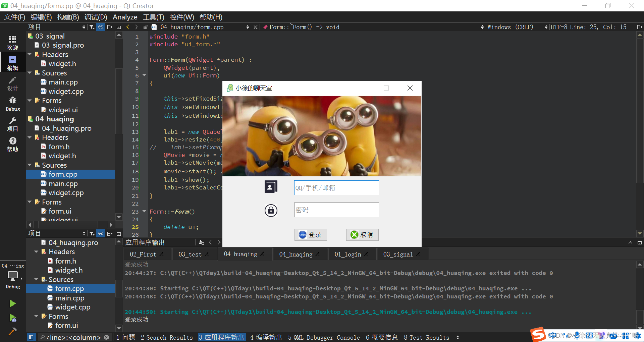Collapse 04_huaqing Sources in top panel
Viewport: 644px width, 342px height.
pos(30,165)
